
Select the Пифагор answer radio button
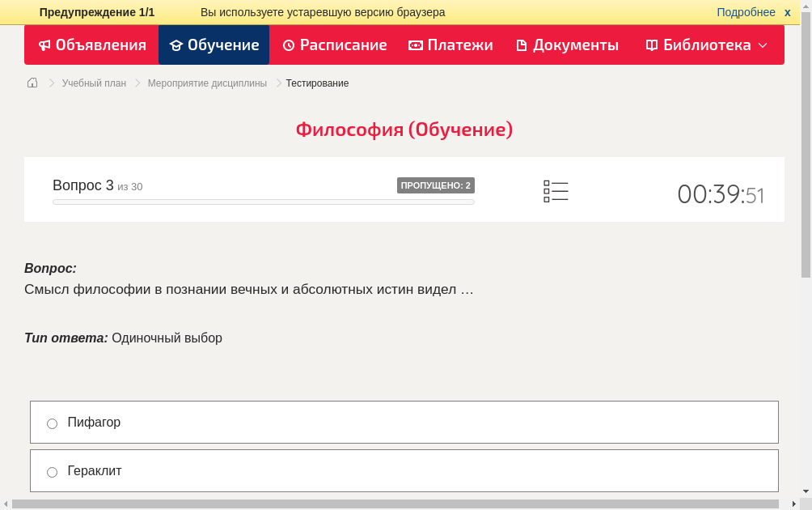[x=53, y=423]
